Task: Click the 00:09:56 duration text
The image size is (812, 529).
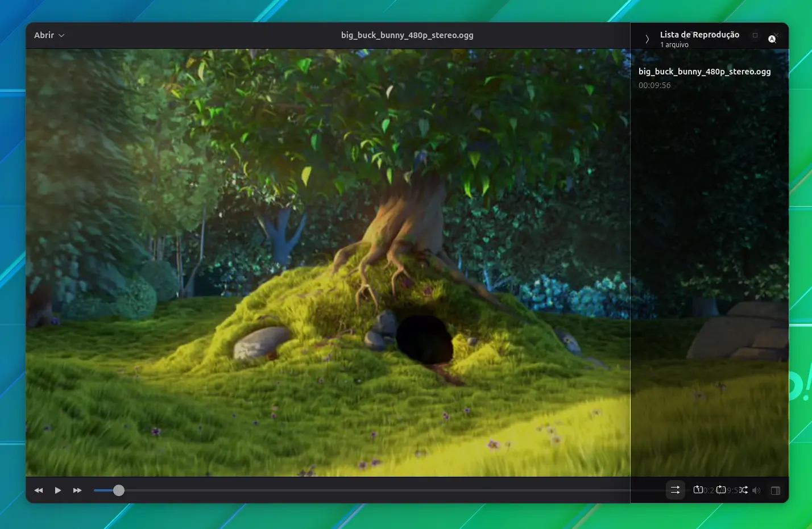Action: tap(654, 85)
